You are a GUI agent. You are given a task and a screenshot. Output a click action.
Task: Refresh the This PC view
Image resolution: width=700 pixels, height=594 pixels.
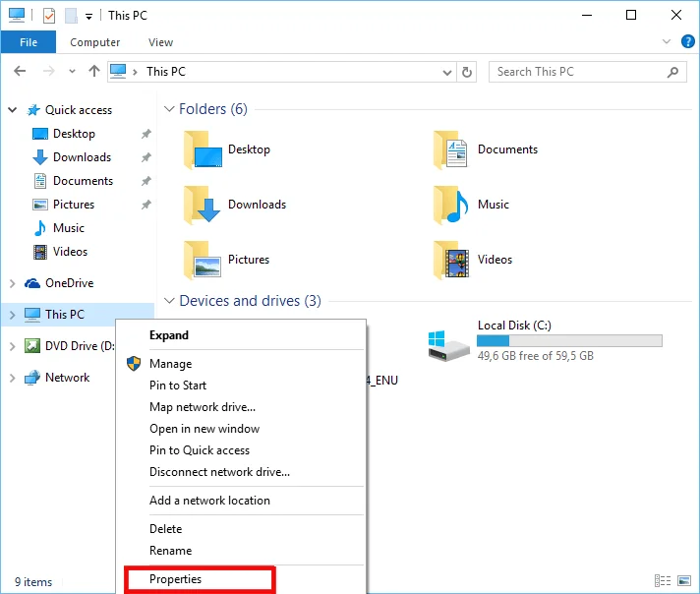[467, 72]
